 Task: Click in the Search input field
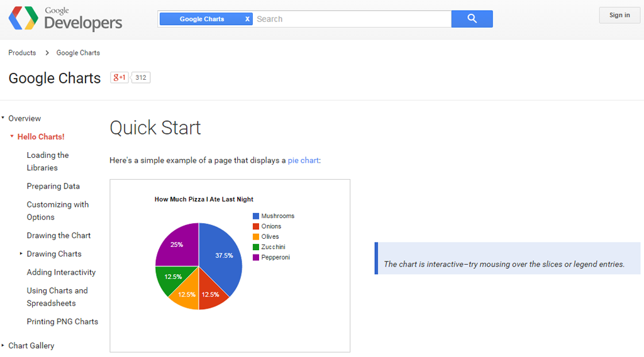352,19
